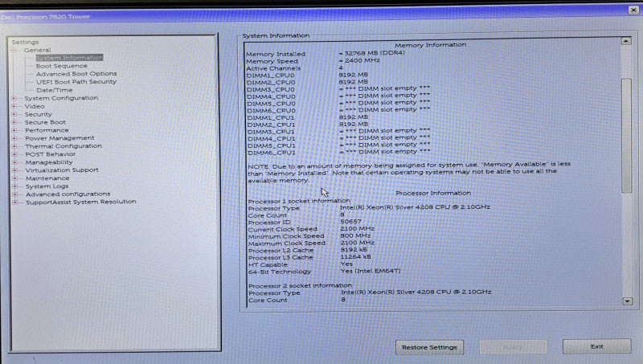This screenshot has width=643, height=364.
Task: Select SupportAssist System Resolution label
Action: pos(81,202)
